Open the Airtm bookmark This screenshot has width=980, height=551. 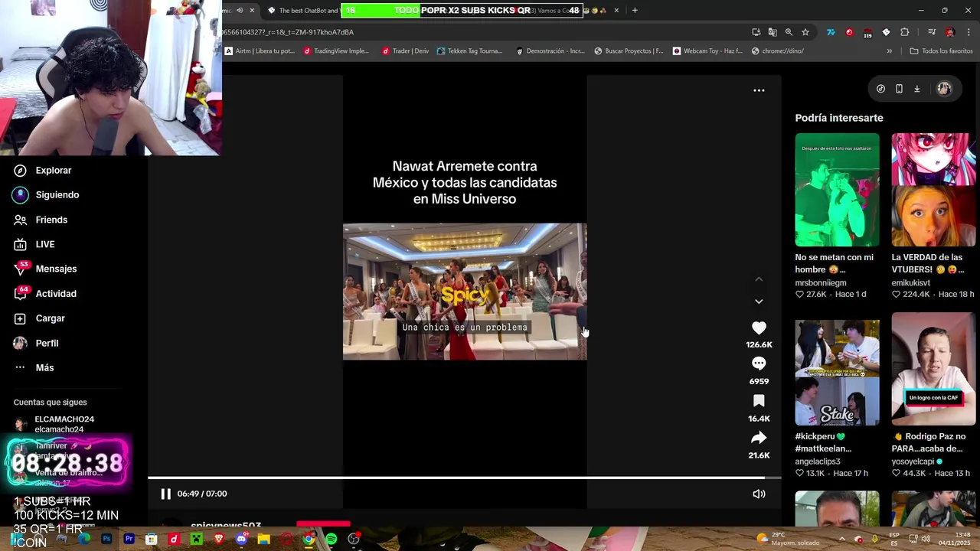(x=260, y=51)
